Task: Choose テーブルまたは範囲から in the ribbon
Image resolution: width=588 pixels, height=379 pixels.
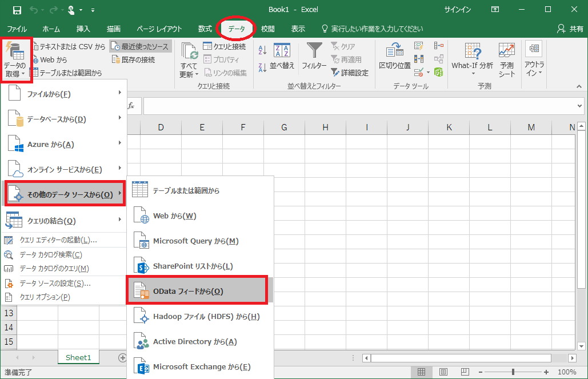Action: 68,73
